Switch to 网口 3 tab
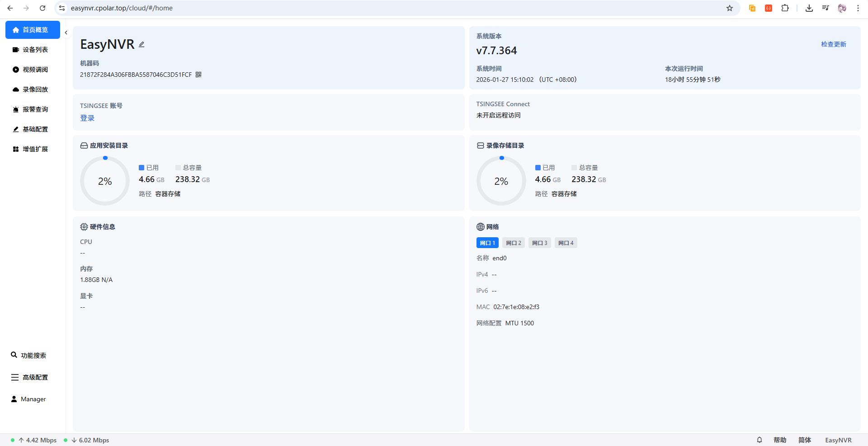868x446 pixels. point(540,243)
